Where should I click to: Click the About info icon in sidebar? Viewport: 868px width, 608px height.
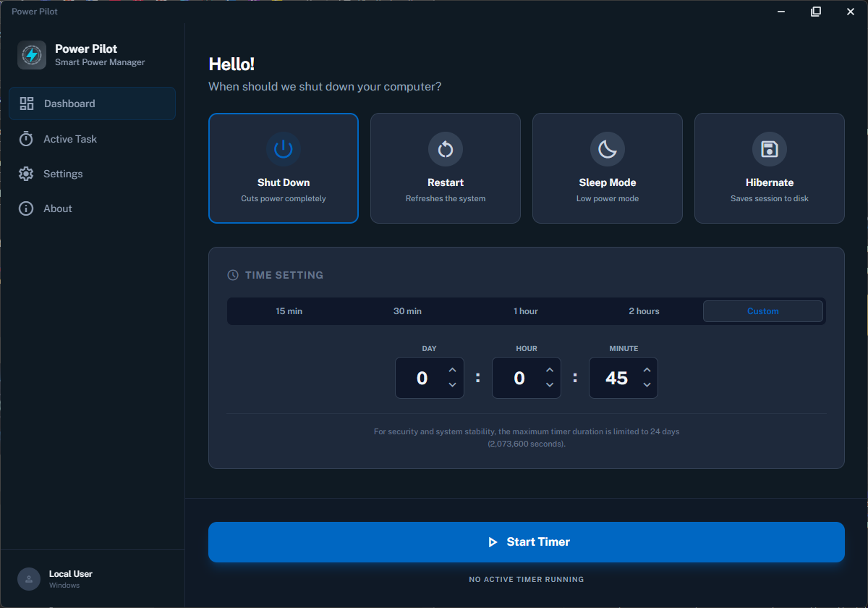tap(26, 208)
